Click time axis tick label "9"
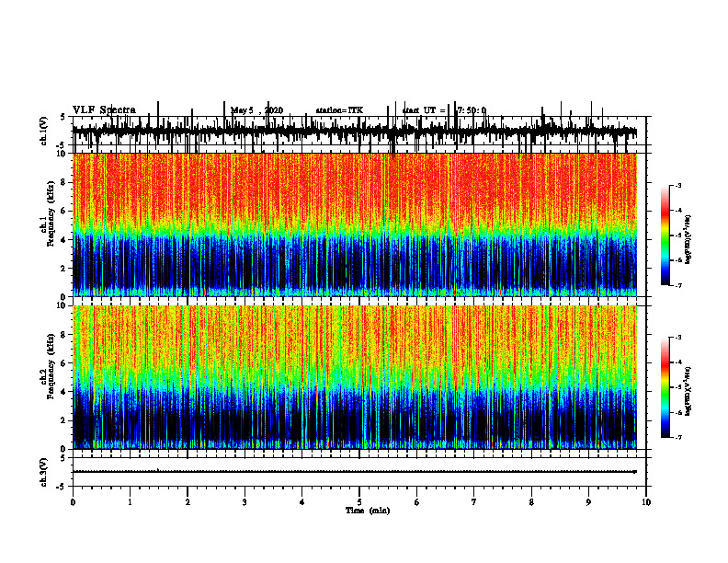Image resolution: width=728 pixels, height=563 pixels. (x=588, y=502)
